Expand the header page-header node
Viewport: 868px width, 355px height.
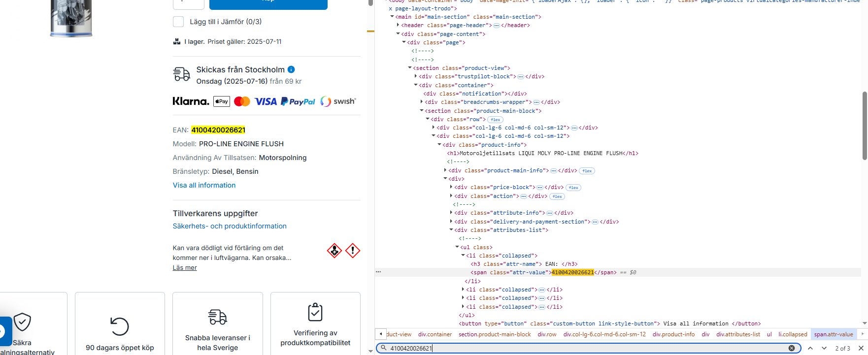(398, 25)
